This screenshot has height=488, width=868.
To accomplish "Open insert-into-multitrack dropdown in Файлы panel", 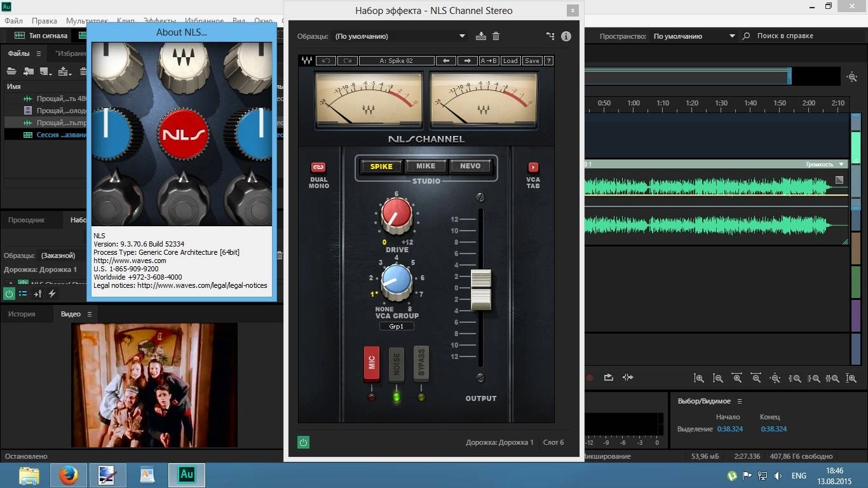I will [x=66, y=71].
